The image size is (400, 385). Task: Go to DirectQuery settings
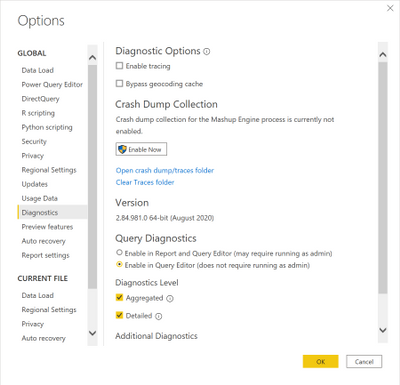40,99
